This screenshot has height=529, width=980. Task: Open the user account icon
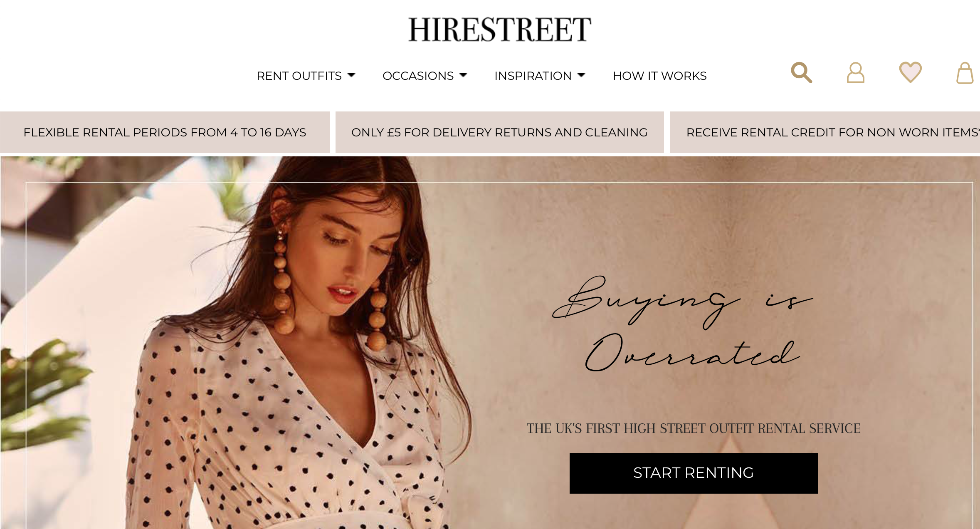[856, 73]
